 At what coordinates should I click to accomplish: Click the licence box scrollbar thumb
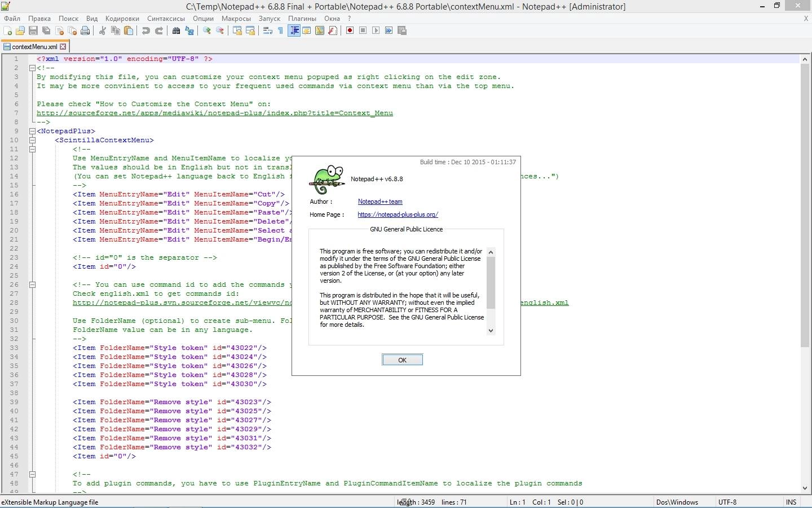[x=491, y=283]
